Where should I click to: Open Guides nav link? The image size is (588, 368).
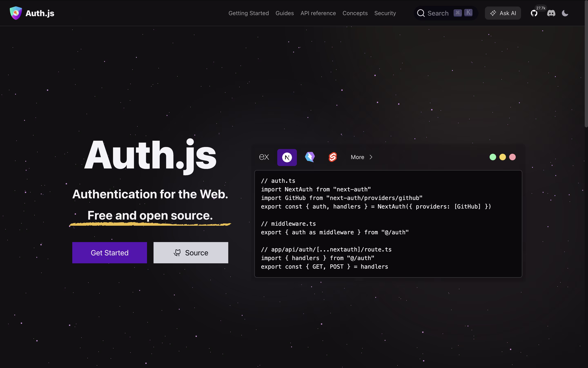tap(285, 13)
